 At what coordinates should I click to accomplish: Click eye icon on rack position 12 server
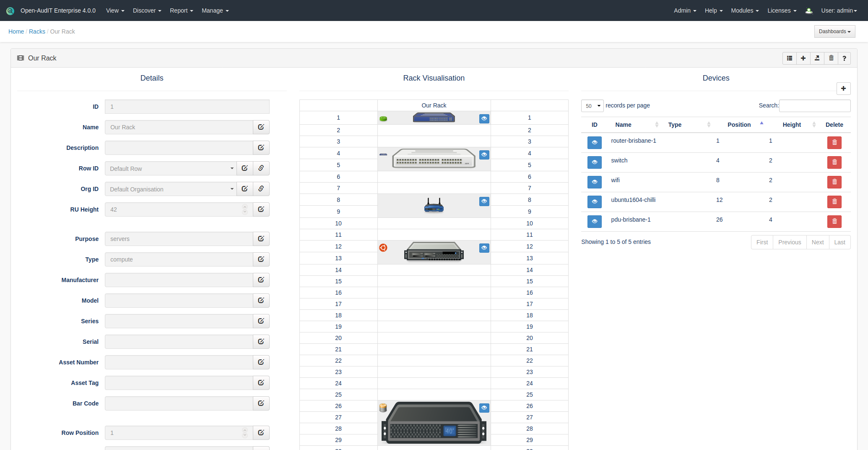(x=484, y=248)
